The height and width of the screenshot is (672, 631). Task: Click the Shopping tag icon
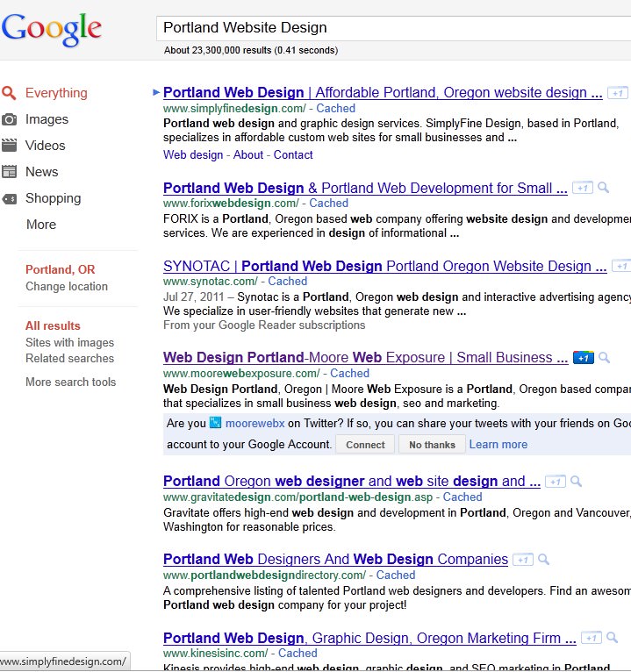click(x=9, y=198)
